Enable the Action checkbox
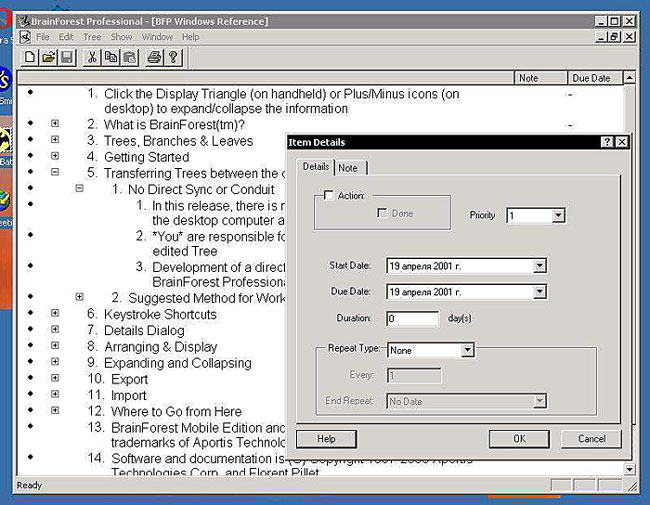The width and height of the screenshot is (650, 505). point(329,196)
